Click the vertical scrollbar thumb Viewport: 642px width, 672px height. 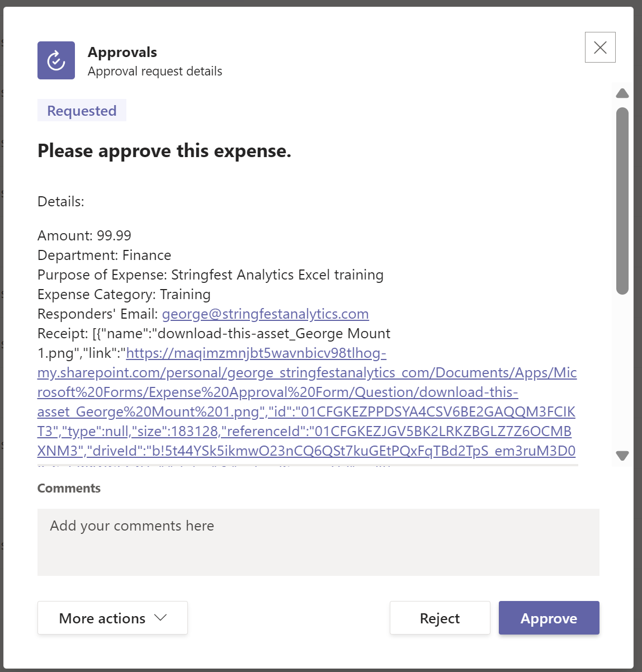click(622, 201)
